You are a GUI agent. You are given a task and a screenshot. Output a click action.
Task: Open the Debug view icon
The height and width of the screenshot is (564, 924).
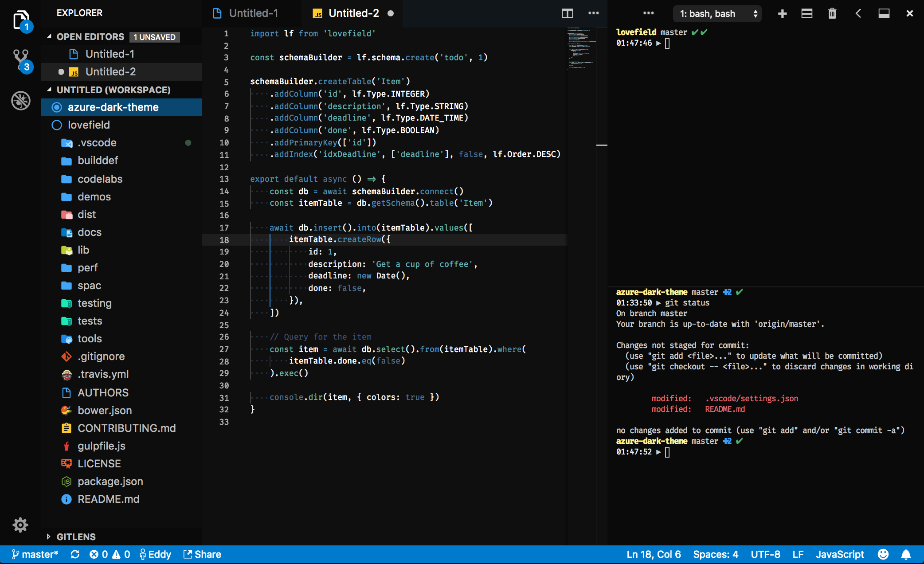click(21, 101)
